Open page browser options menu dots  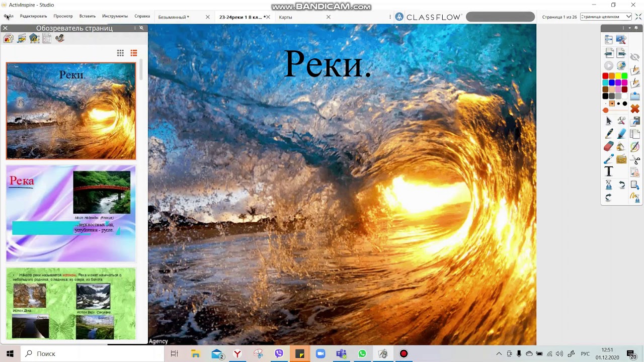[x=135, y=28]
